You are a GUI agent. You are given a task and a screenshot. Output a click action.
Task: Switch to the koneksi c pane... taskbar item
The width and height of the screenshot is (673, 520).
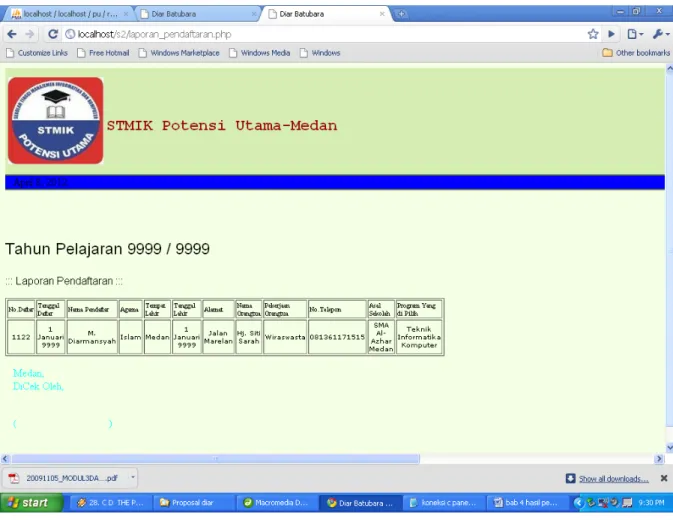pos(443,503)
